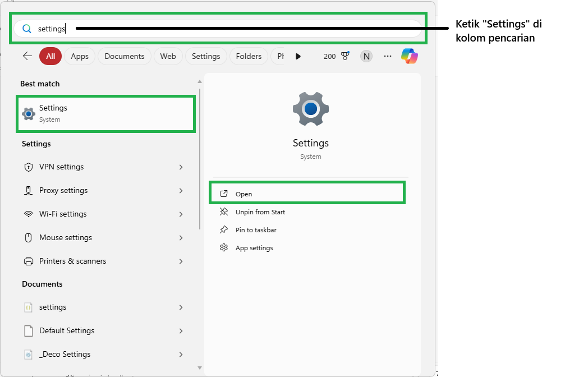Click the N account avatar
The width and height of the screenshot is (588, 377).
click(366, 56)
